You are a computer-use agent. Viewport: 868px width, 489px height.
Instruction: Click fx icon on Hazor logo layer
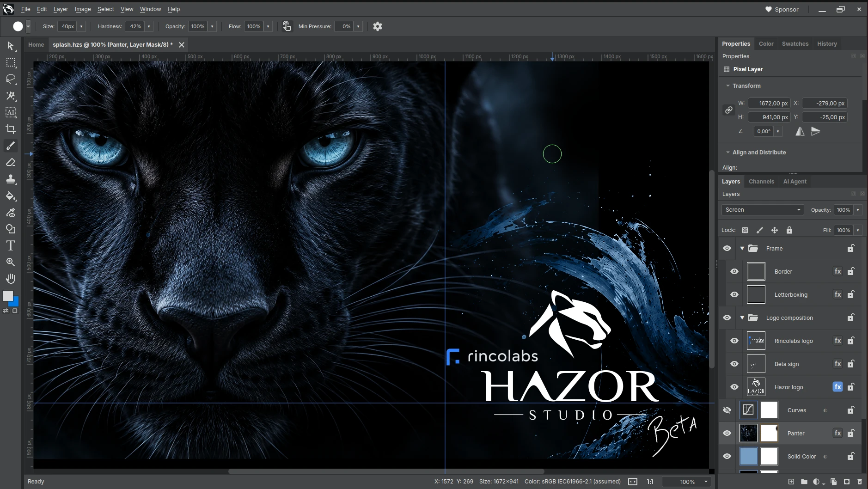pyautogui.click(x=838, y=387)
